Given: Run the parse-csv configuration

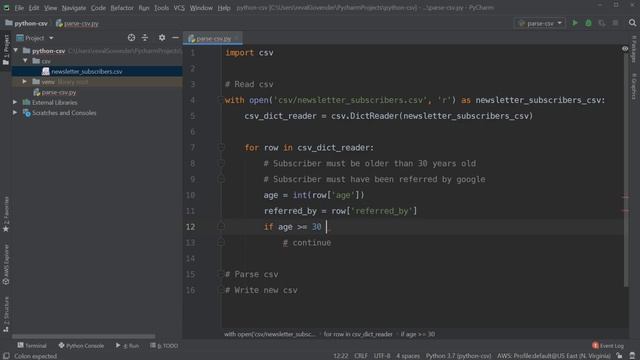Looking at the screenshot, I should click(x=575, y=23).
